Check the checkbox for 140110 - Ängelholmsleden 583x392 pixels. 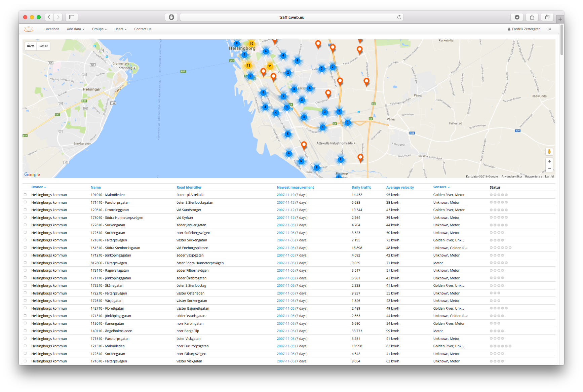[x=25, y=331]
